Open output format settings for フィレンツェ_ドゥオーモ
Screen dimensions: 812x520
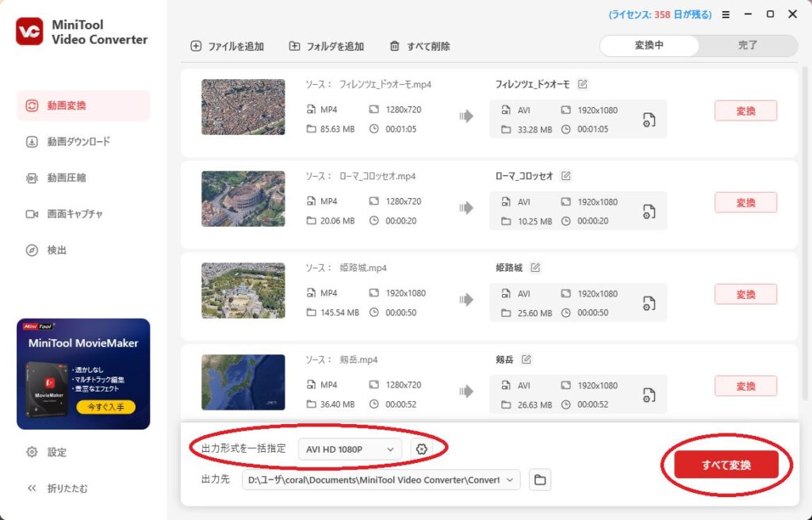pos(649,120)
